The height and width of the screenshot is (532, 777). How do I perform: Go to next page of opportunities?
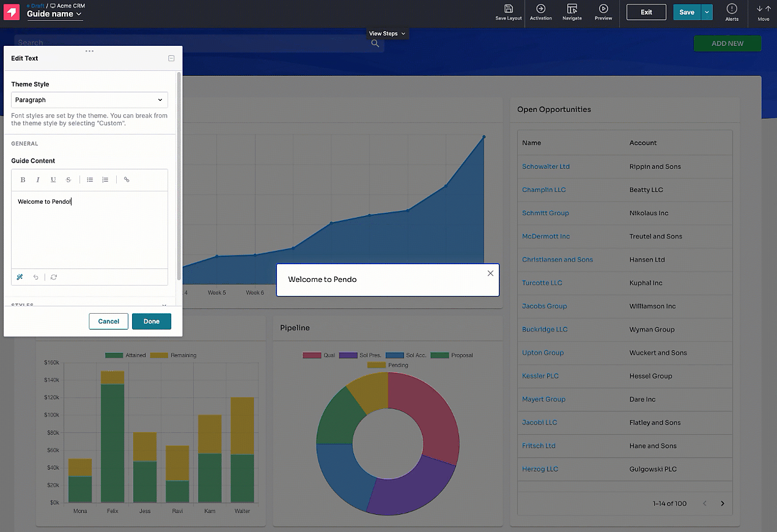723,504
